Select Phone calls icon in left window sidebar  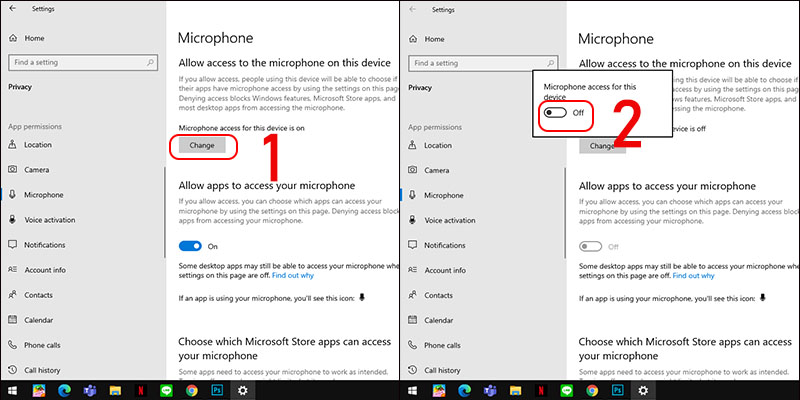click(x=13, y=345)
